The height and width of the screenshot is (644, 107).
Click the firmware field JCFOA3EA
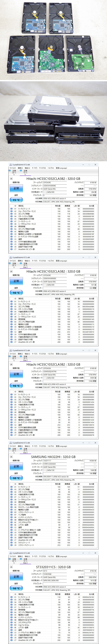coord(55,368)
